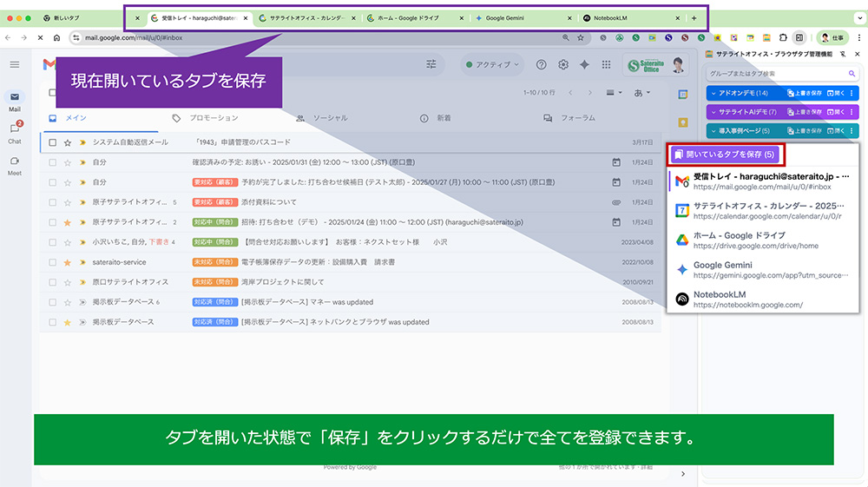Select checkbox for 涓岸プロジェクトに関して email

[x=52, y=281]
